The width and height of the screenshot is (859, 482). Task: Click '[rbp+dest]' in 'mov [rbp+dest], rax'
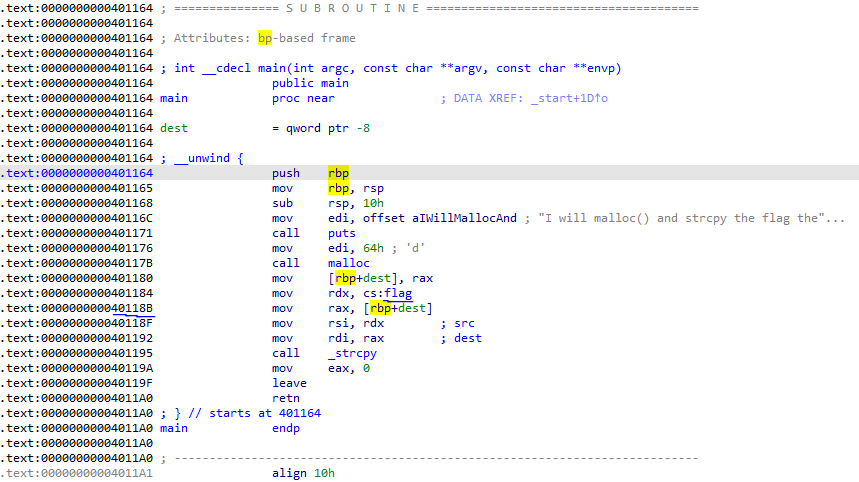tap(363, 278)
